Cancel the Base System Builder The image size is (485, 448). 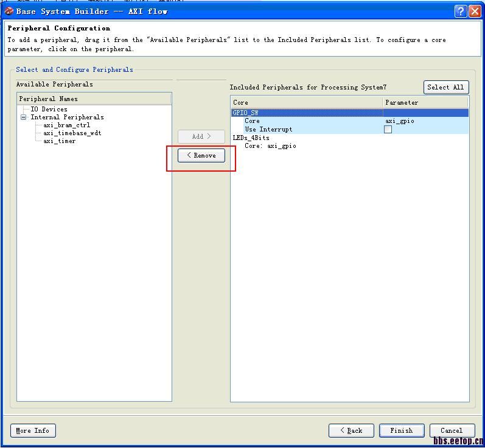[x=452, y=430]
